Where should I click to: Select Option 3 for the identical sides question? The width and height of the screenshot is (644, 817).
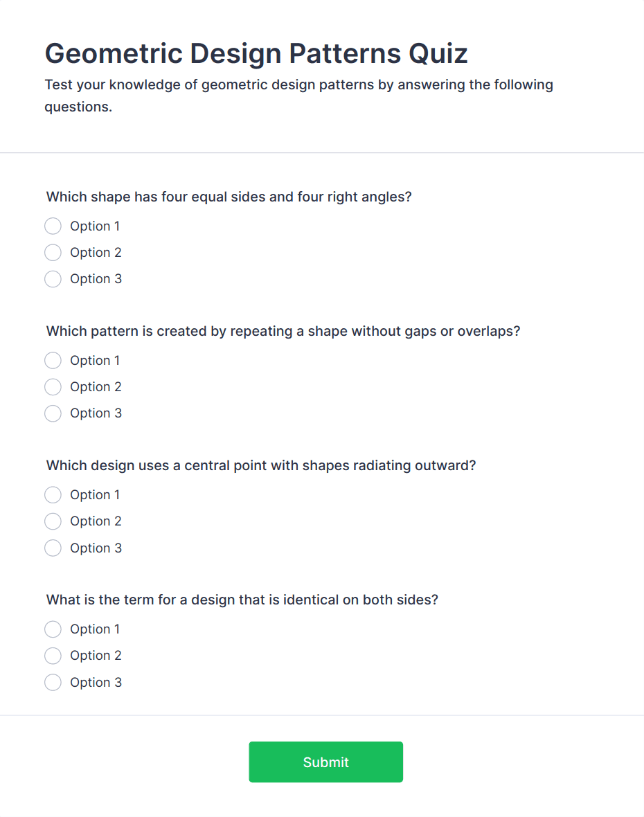click(x=53, y=682)
